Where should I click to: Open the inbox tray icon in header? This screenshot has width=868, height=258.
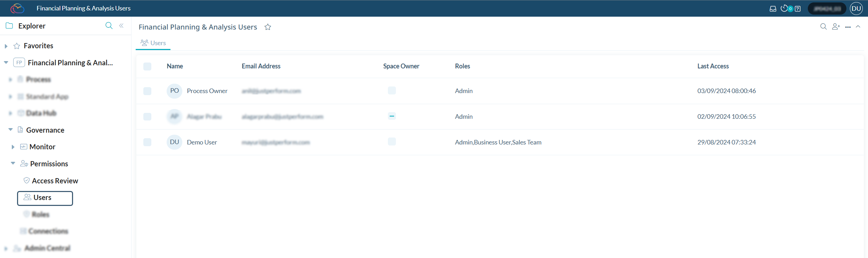point(773,9)
